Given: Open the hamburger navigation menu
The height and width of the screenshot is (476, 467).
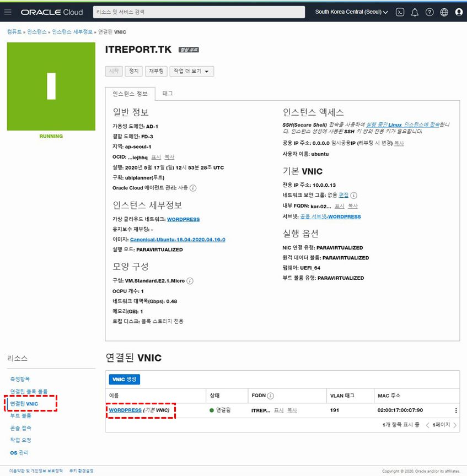Looking at the screenshot, I should point(8,12).
